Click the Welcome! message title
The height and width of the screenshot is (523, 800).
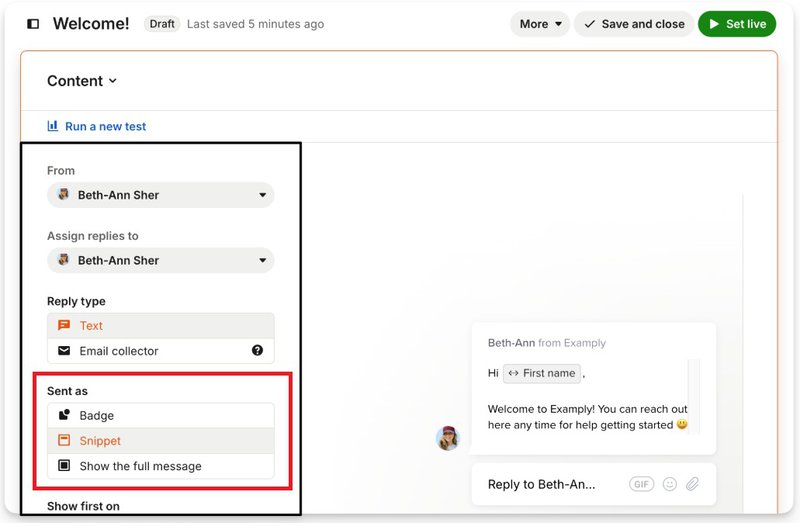click(x=91, y=23)
